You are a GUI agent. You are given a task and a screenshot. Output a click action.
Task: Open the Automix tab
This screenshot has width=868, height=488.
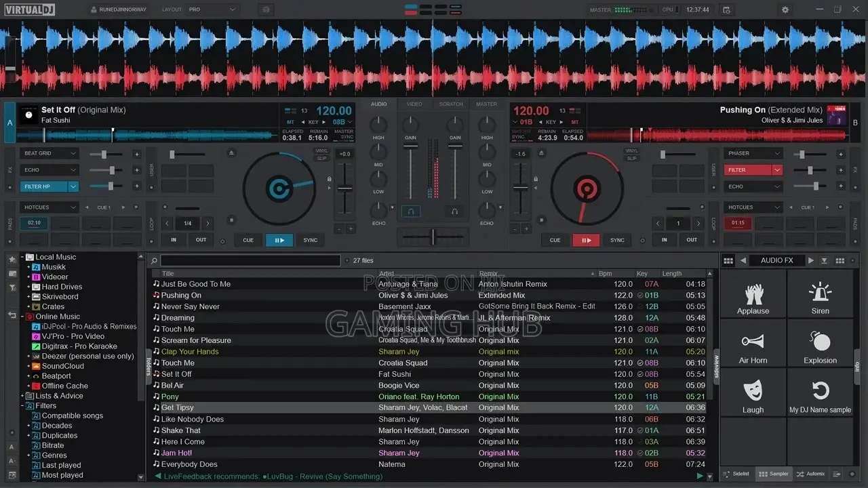click(x=811, y=474)
